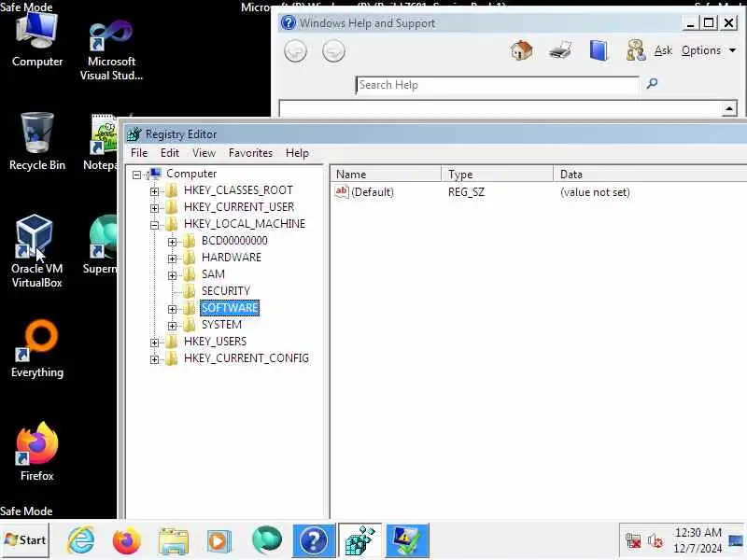Expand the BCD00000000 key
Screen dimensions: 747x560
tap(172, 242)
